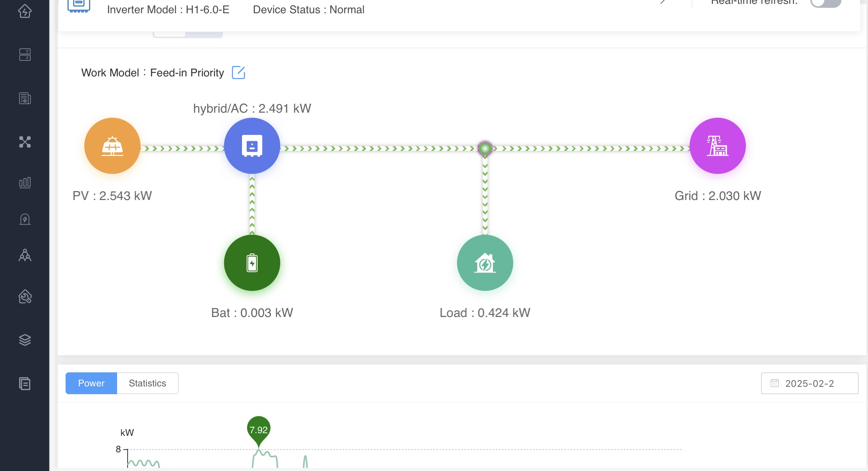
Task: Toggle the Real-time refresh switch
Action: [x=825, y=2]
